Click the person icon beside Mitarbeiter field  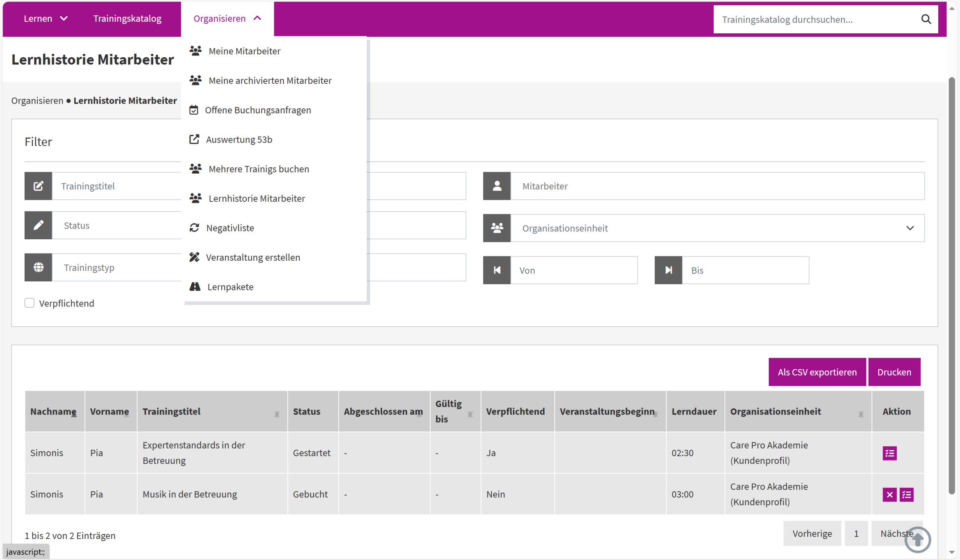tap(496, 186)
